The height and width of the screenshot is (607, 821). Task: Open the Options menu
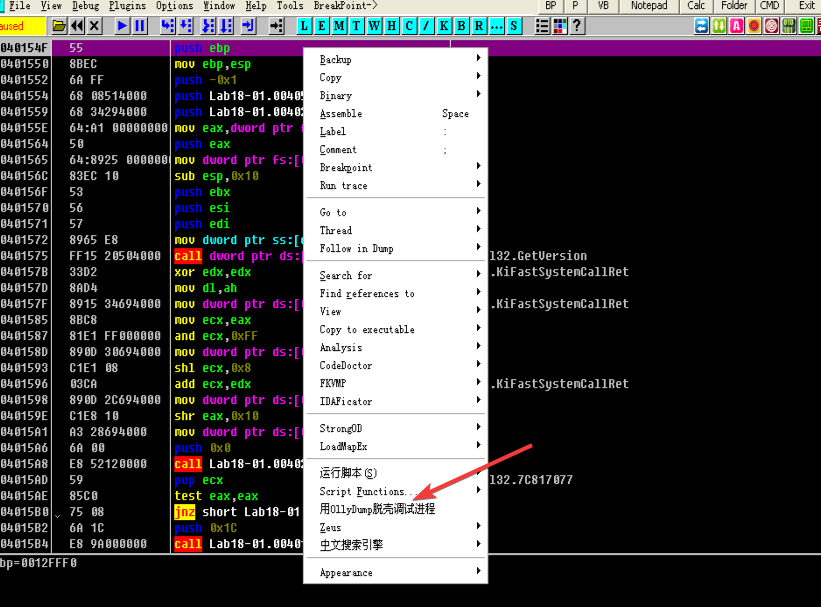point(174,6)
